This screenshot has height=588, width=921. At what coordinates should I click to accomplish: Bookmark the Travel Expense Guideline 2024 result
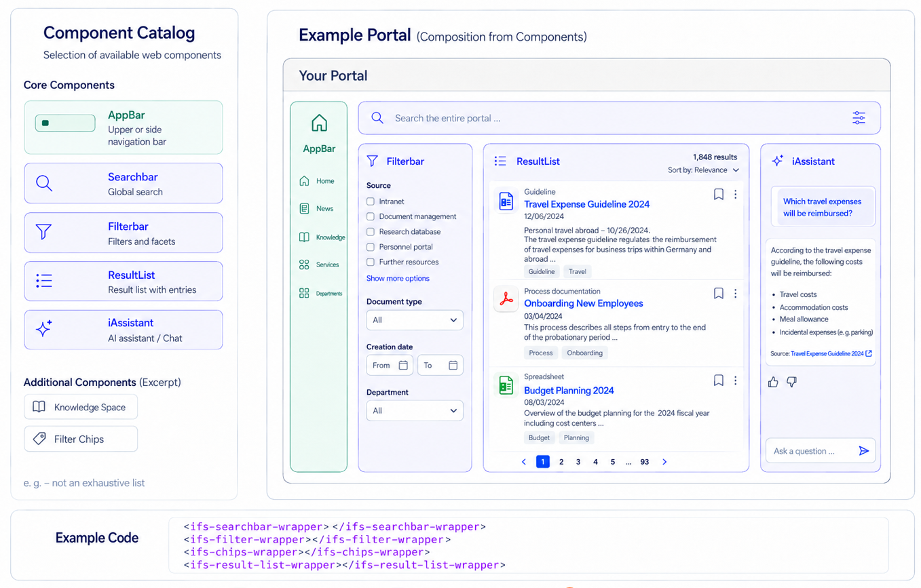click(719, 195)
